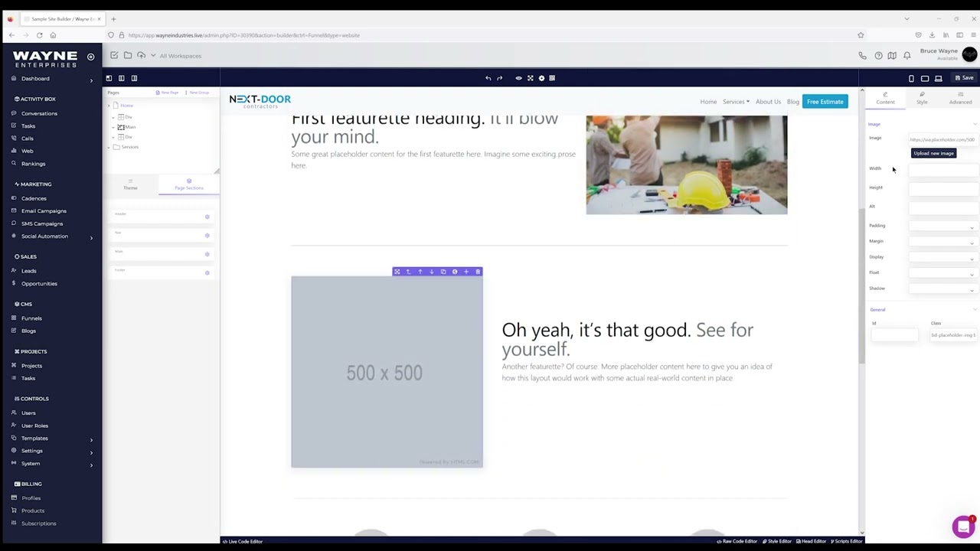980x551 pixels.
Task: Toggle the first left panel layout icon
Action: 109,78
